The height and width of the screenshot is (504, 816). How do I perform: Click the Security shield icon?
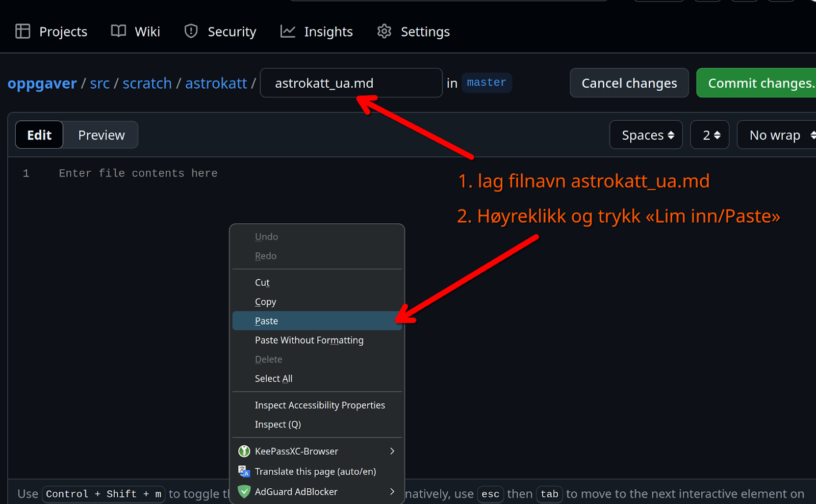pyautogui.click(x=191, y=32)
